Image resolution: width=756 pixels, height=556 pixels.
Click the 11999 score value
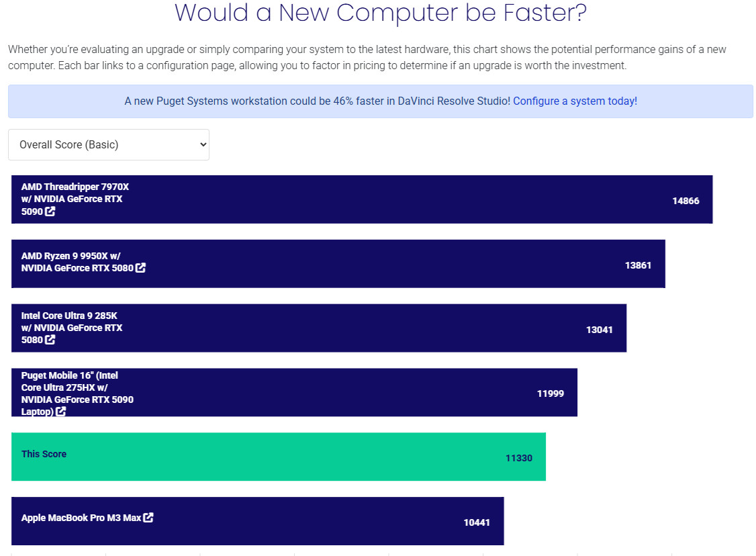click(x=551, y=393)
